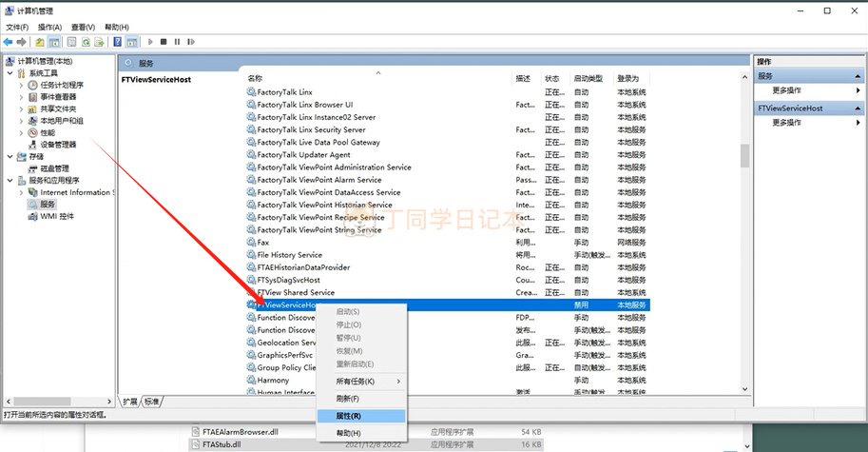Open help with the question mark icon

point(117,42)
